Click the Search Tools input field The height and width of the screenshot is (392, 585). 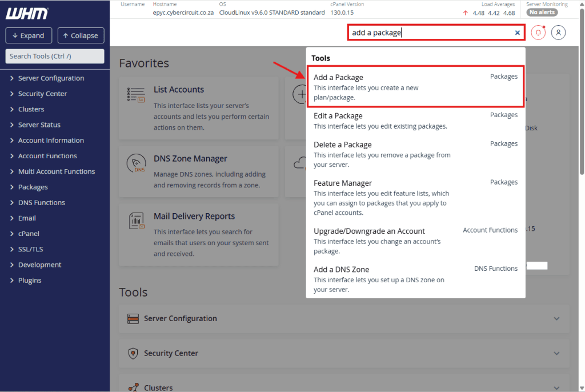[55, 56]
